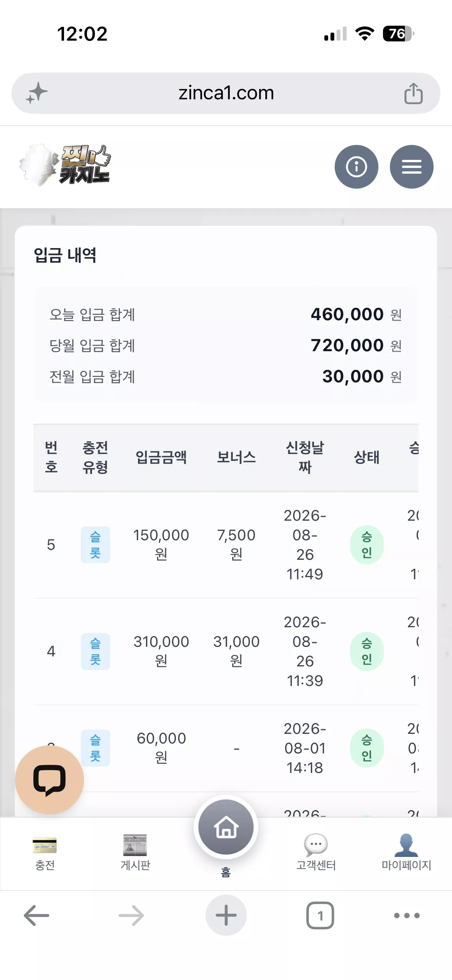Tap the casino logo in header
Image resolution: width=452 pixels, height=980 pixels.
65,165
